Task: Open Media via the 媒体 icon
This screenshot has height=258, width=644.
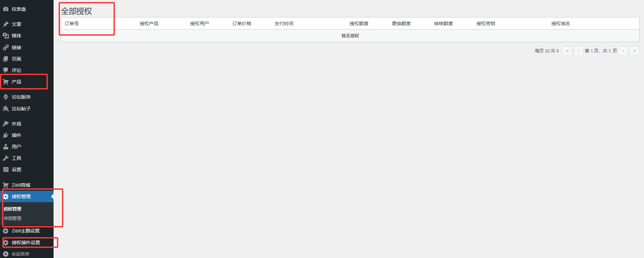Action: point(6,36)
